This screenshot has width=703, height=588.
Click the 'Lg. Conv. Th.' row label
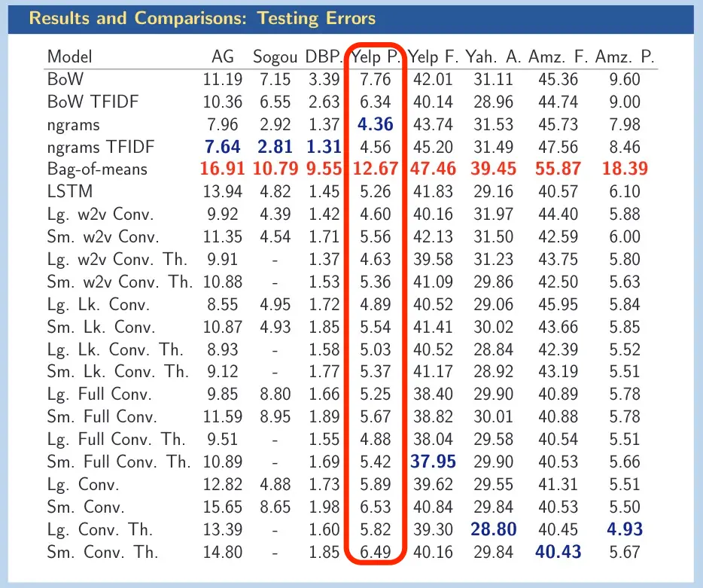[100, 529]
